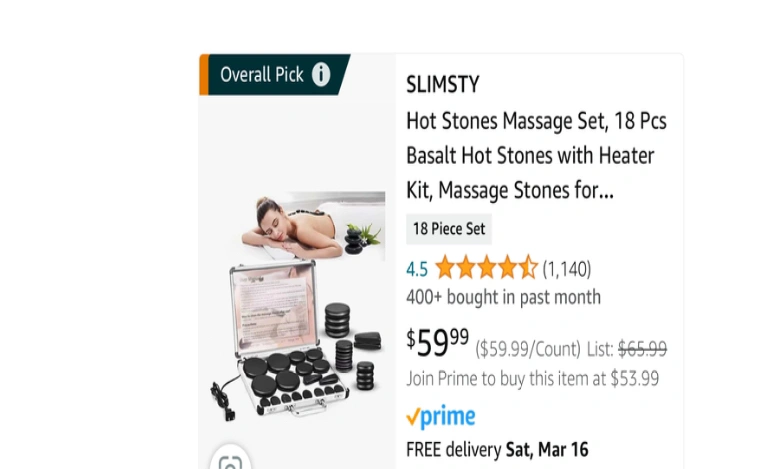Click the prime checkmark logo
780x469 pixels.
[441, 416]
